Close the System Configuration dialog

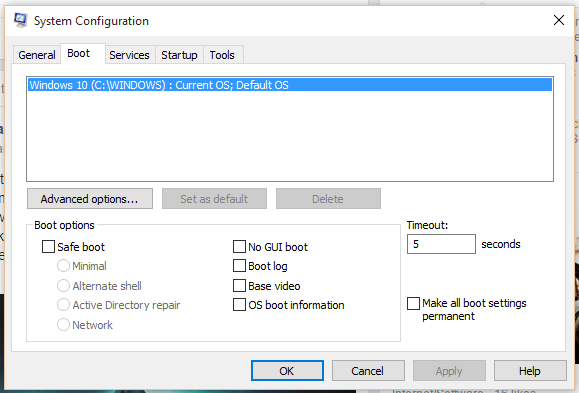(x=559, y=20)
